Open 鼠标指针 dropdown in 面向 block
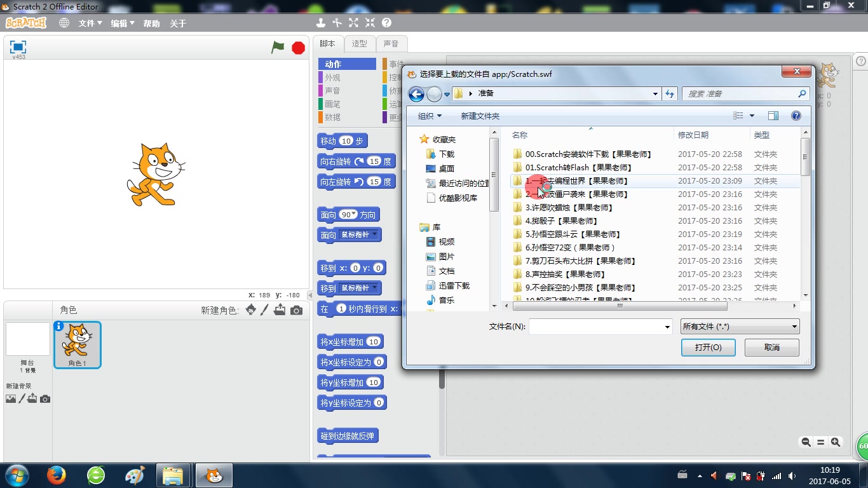Image resolution: width=868 pixels, height=488 pixels. (x=375, y=234)
